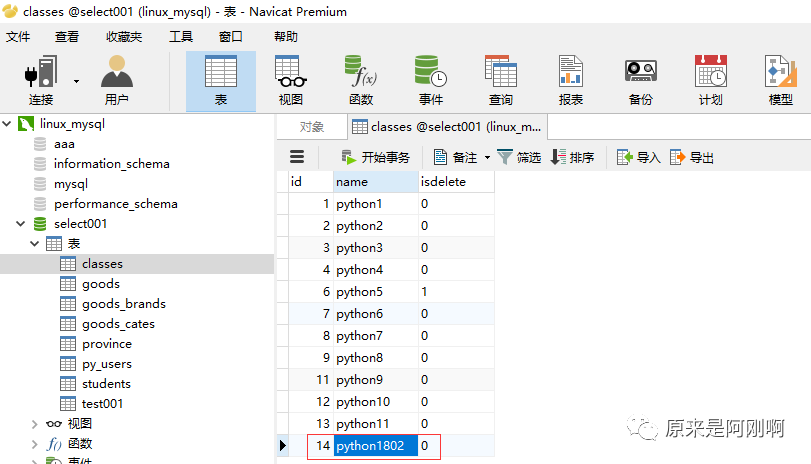Select the mysql database
Viewport: 811px width, 464px height.
71,184
